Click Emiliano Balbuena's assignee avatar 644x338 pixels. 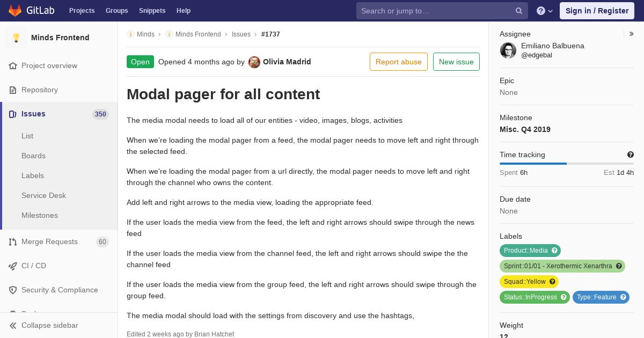[x=508, y=50]
